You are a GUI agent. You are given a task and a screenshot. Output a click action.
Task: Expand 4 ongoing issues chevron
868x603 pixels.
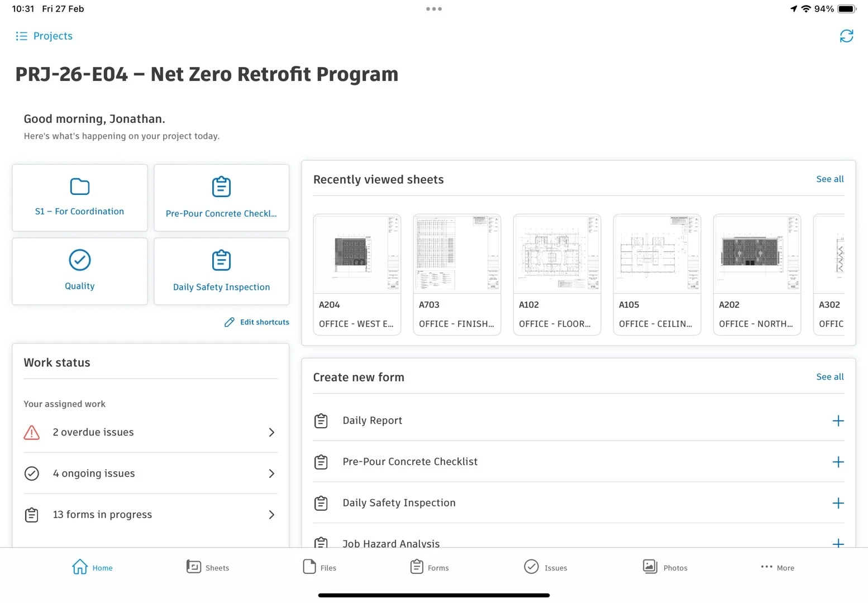271,473
